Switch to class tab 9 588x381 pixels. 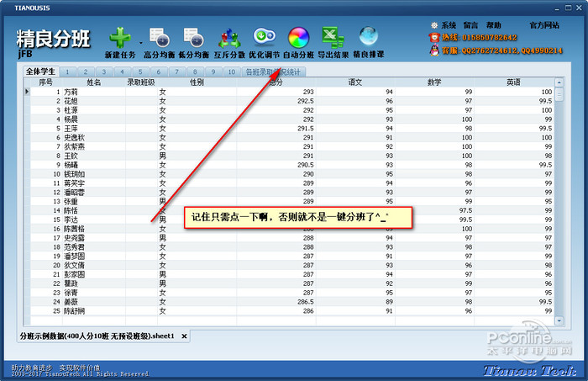click(x=213, y=71)
